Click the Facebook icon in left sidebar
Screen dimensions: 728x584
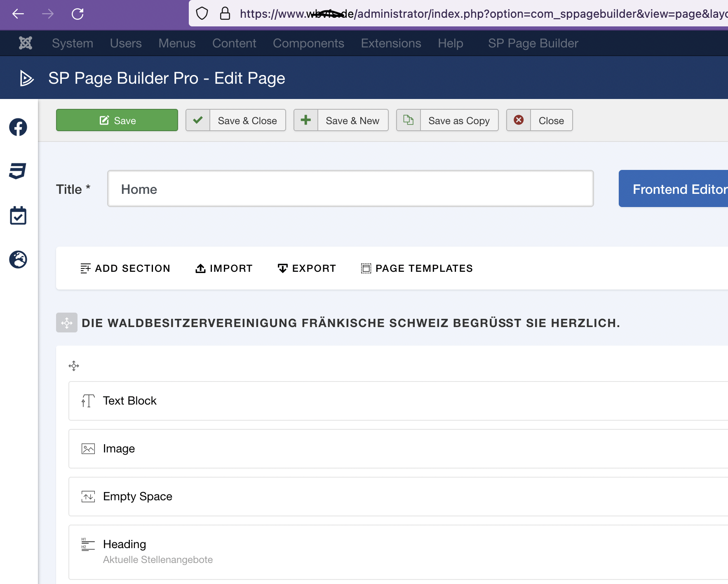click(x=18, y=127)
